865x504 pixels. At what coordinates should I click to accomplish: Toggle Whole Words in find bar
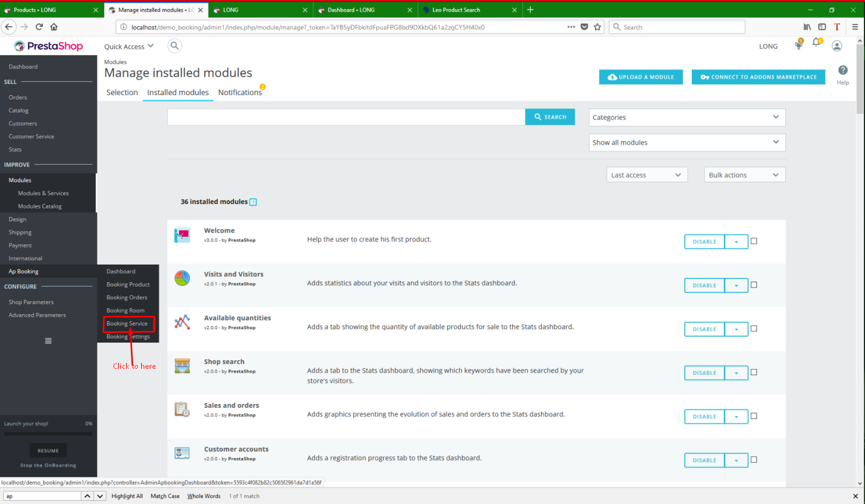click(x=204, y=496)
